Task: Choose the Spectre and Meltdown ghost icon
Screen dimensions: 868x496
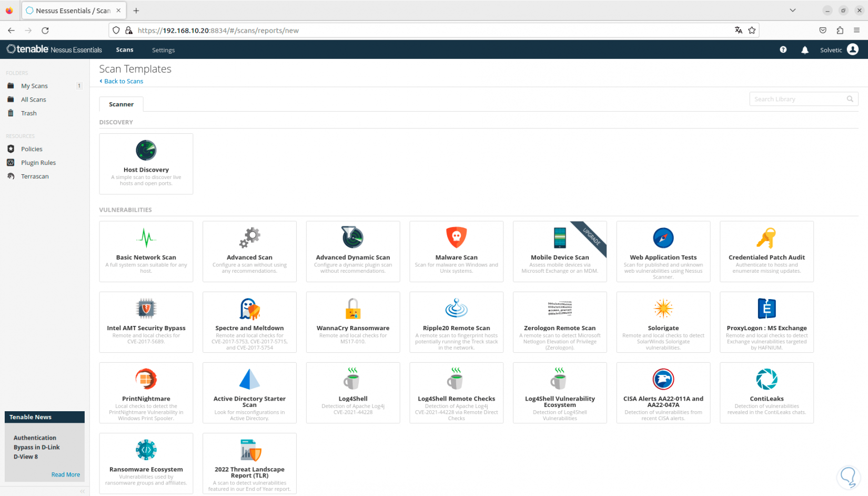Action: [x=250, y=309]
